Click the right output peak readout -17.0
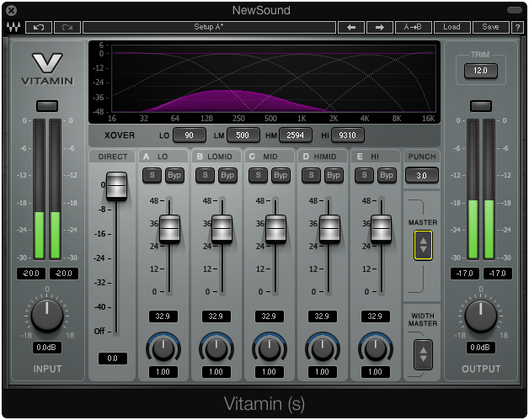This screenshot has width=529, height=420. [x=498, y=274]
